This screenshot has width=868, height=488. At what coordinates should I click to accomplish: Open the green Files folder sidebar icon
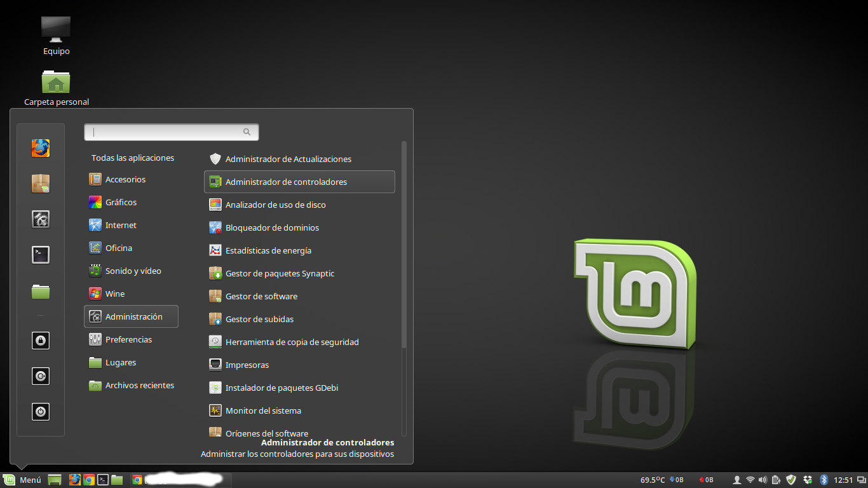pos(41,290)
